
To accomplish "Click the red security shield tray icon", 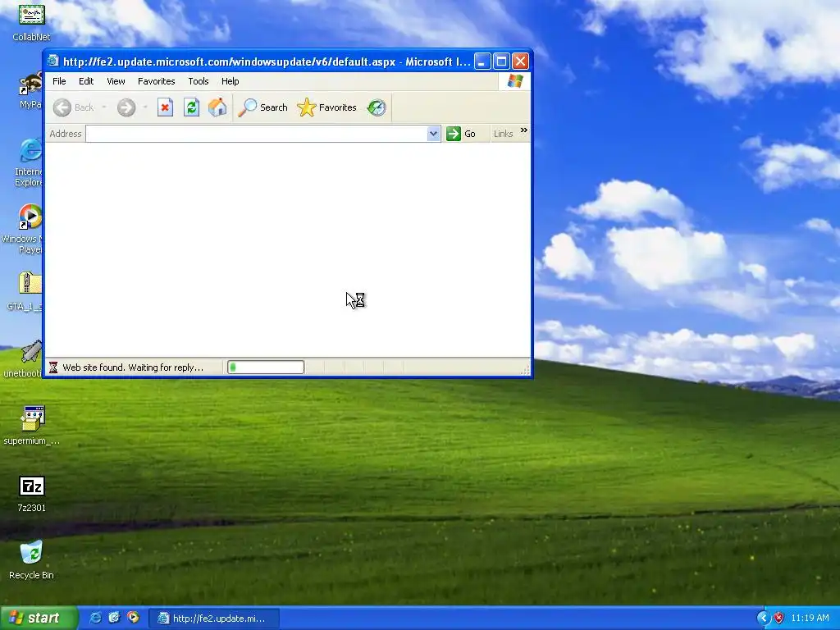I will pyautogui.click(x=778, y=619).
